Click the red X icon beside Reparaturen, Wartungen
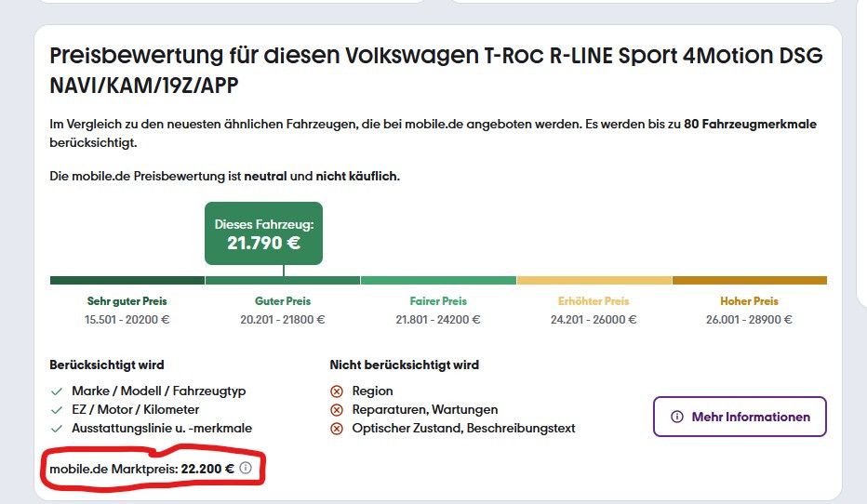This screenshot has width=867, height=504. (336, 410)
